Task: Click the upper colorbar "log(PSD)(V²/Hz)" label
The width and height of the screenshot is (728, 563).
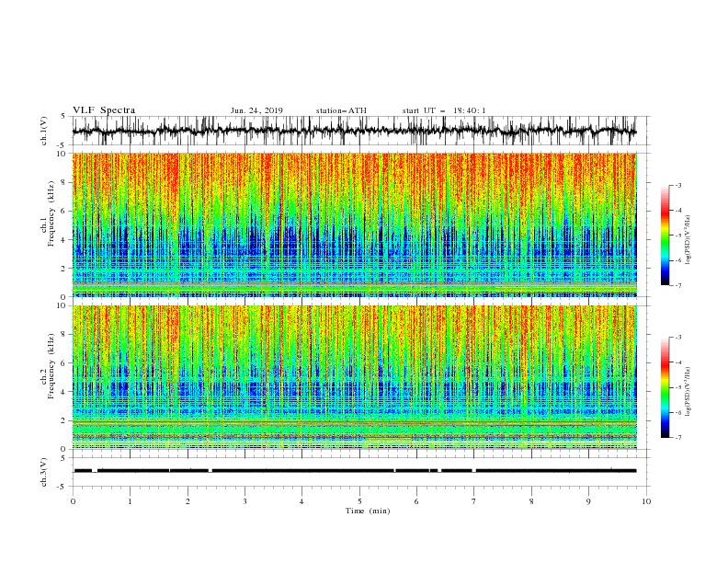Action: tap(688, 240)
